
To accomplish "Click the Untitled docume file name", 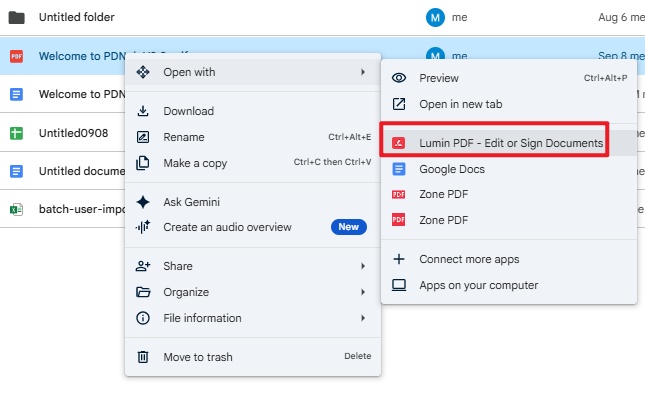I will tap(82, 171).
